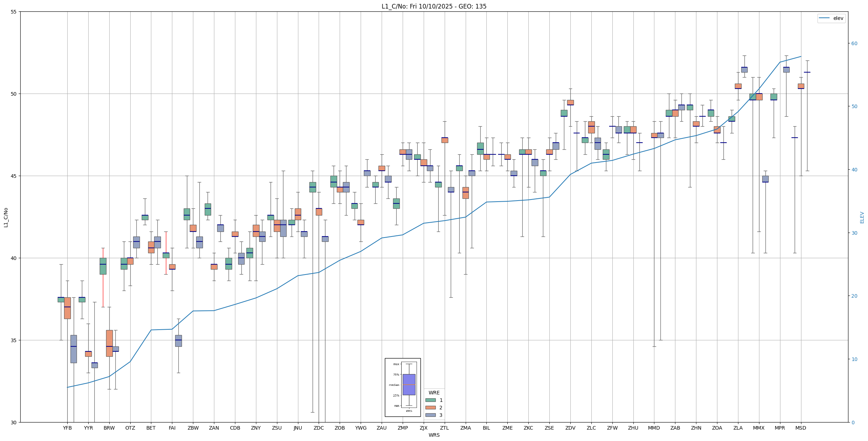Click the BIL x-axis tick label
The width and height of the screenshot is (868, 441).
[486, 428]
